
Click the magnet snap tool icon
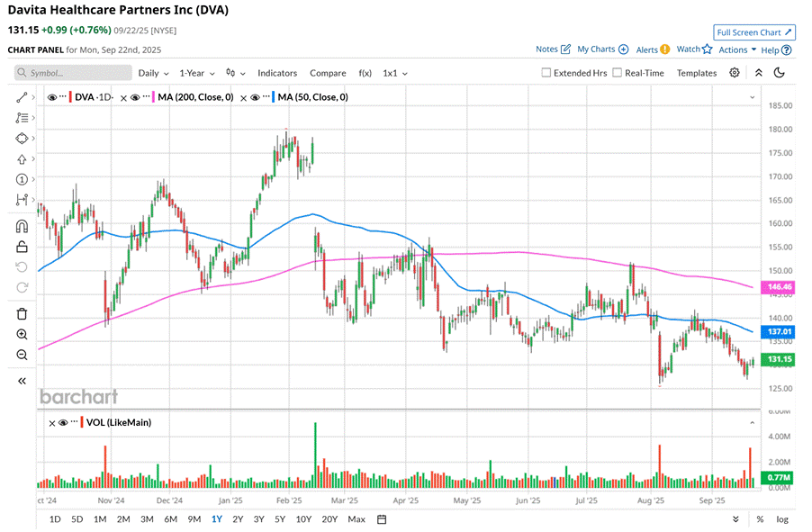(x=22, y=226)
